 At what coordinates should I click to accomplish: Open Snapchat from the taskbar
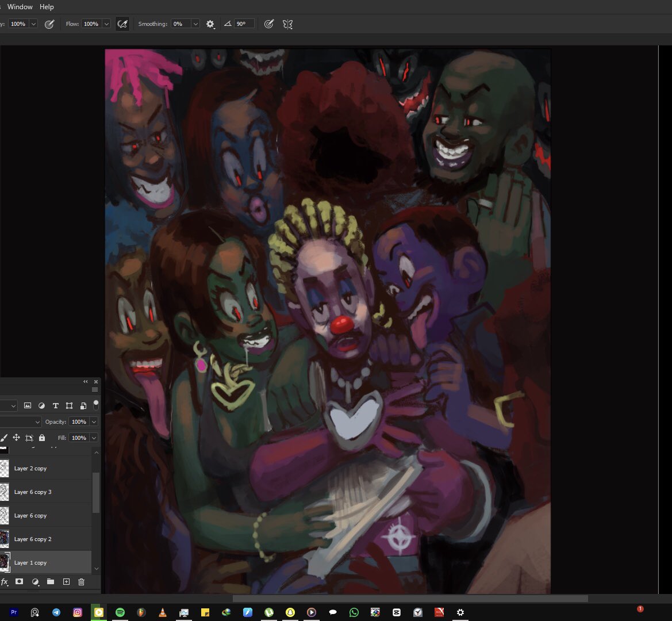point(290,612)
